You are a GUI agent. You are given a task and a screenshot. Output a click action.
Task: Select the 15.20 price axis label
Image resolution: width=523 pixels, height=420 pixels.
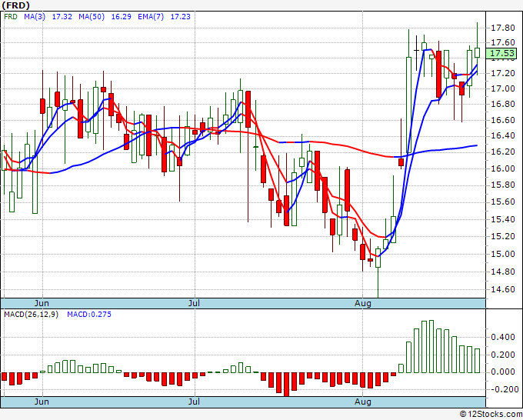pyautogui.click(x=503, y=236)
